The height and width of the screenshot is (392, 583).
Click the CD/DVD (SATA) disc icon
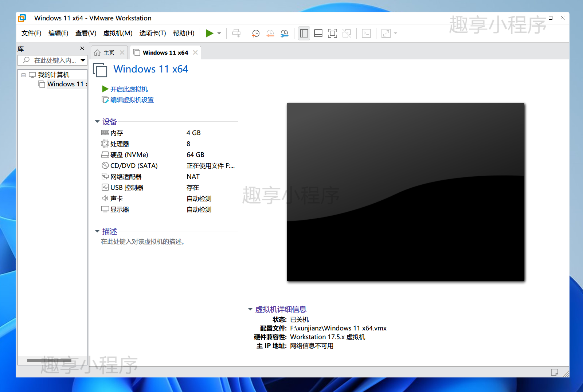coord(105,166)
